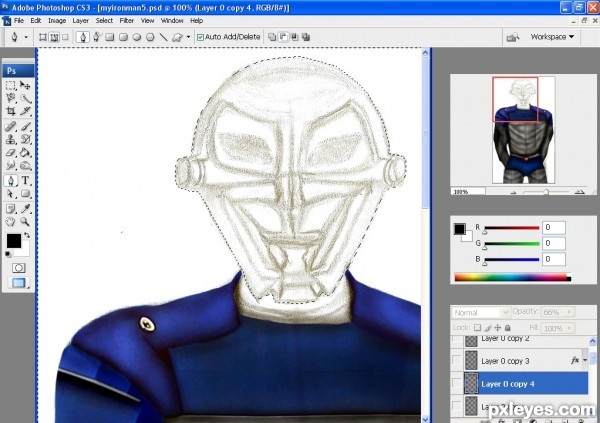This screenshot has height=423, width=600.
Task: Select the Lasso tool in the toolbox
Action: pyautogui.click(x=11, y=98)
